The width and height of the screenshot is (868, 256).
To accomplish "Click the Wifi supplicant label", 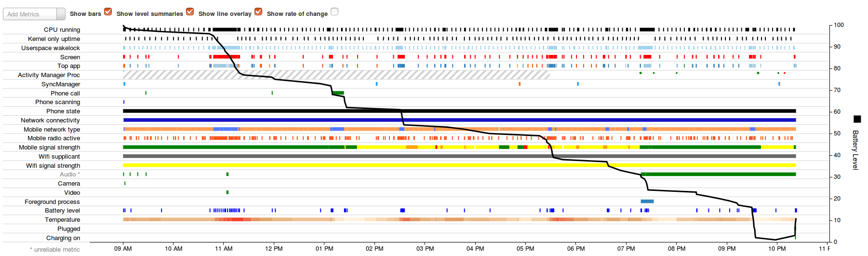I will (x=59, y=157).
